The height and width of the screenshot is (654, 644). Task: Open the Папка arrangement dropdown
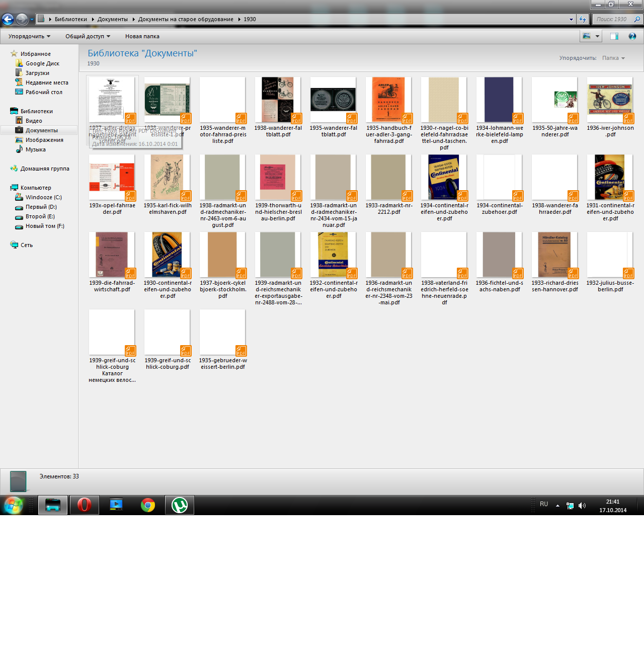pyautogui.click(x=613, y=58)
